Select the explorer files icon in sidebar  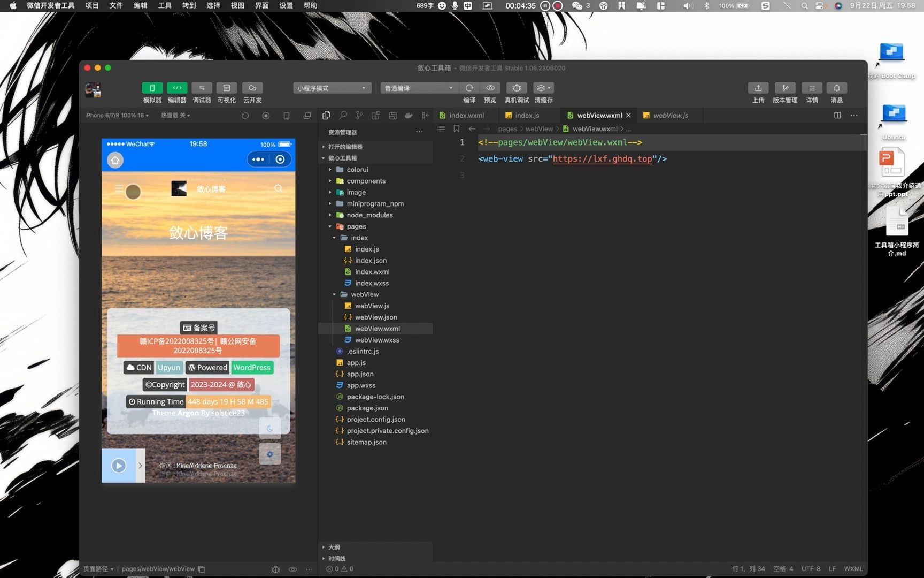[x=326, y=115]
